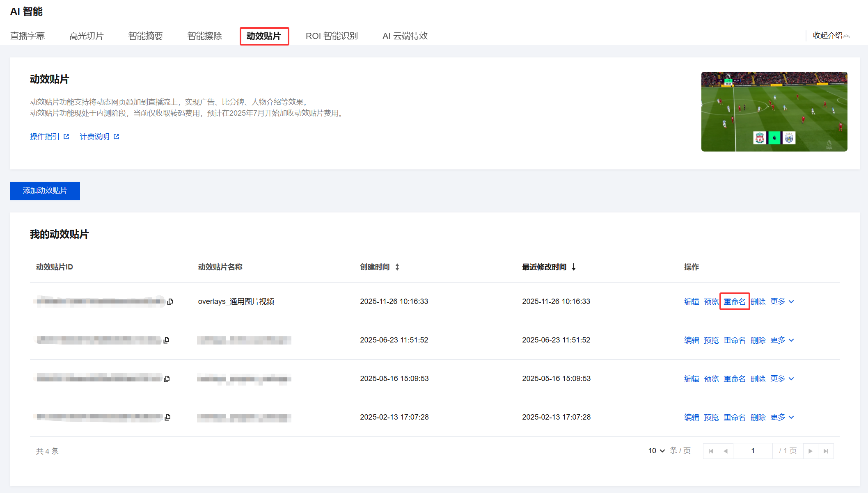The width and height of the screenshot is (868, 493).
Task: Go to next page arrow
Action: [x=810, y=451]
